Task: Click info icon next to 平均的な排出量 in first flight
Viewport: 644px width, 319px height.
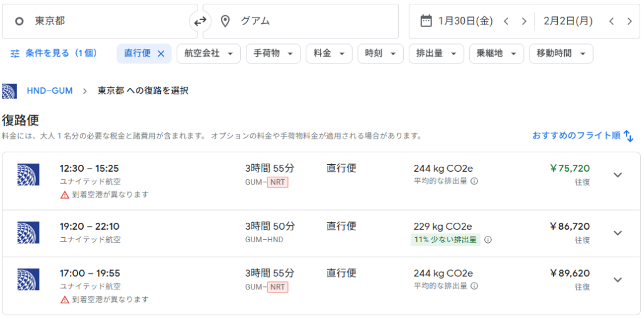Action: click(x=474, y=181)
